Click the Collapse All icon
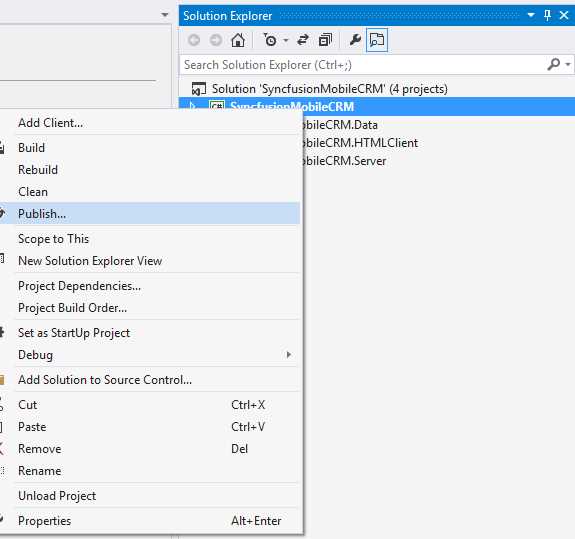 coord(325,40)
